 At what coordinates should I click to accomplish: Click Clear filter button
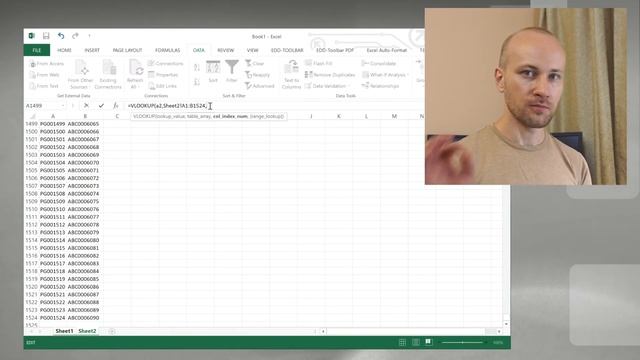click(x=255, y=64)
